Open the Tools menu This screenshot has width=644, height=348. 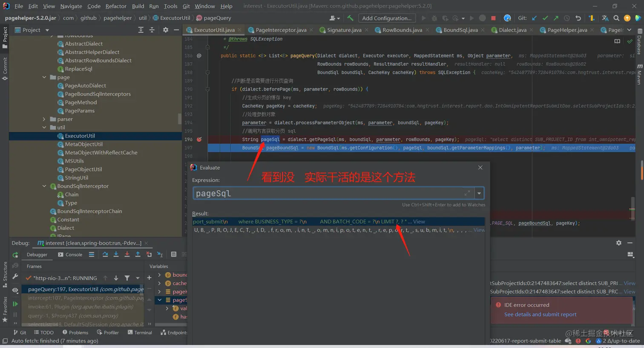pos(170,6)
